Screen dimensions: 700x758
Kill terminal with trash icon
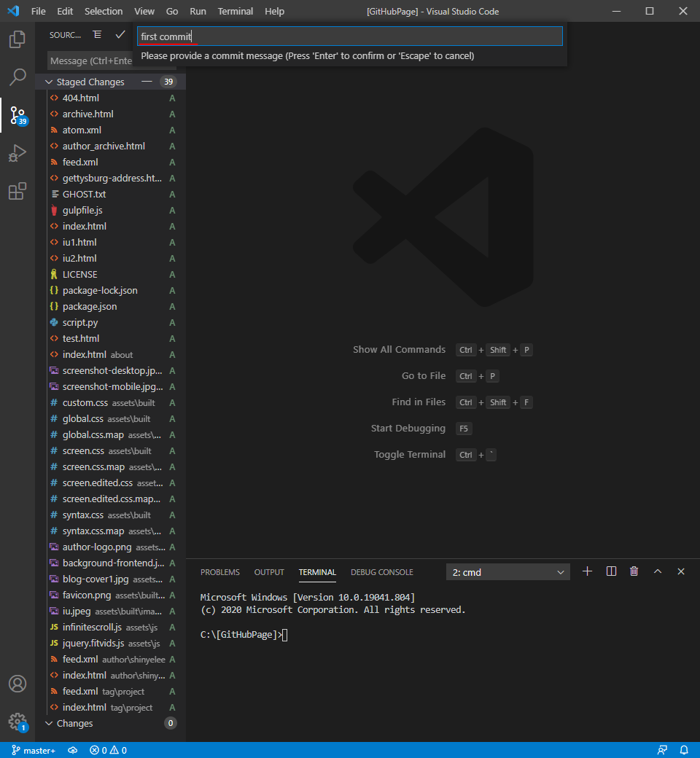coord(634,571)
